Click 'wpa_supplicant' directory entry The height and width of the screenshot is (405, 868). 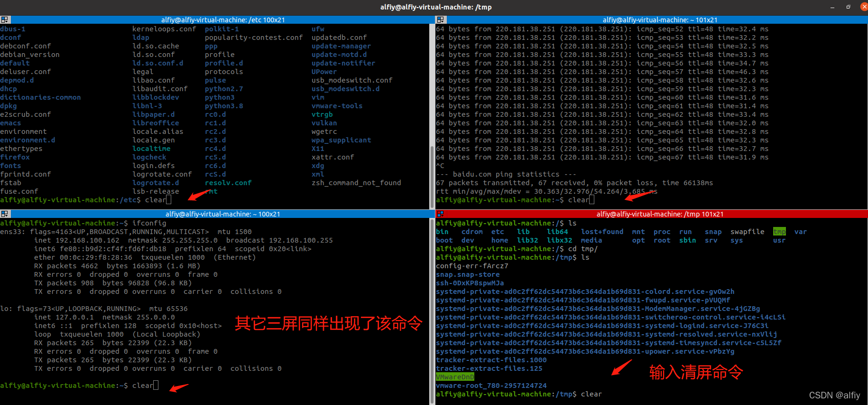click(341, 140)
